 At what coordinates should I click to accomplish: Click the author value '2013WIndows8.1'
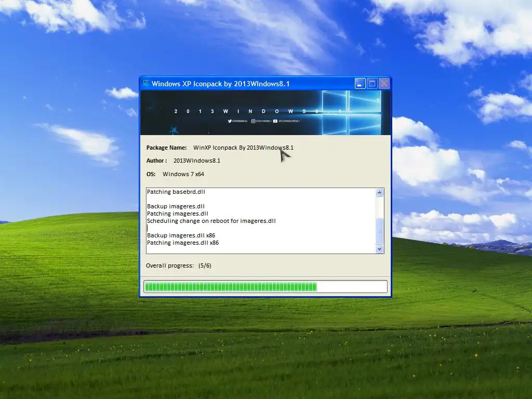pyautogui.click(x=197, y=161)
